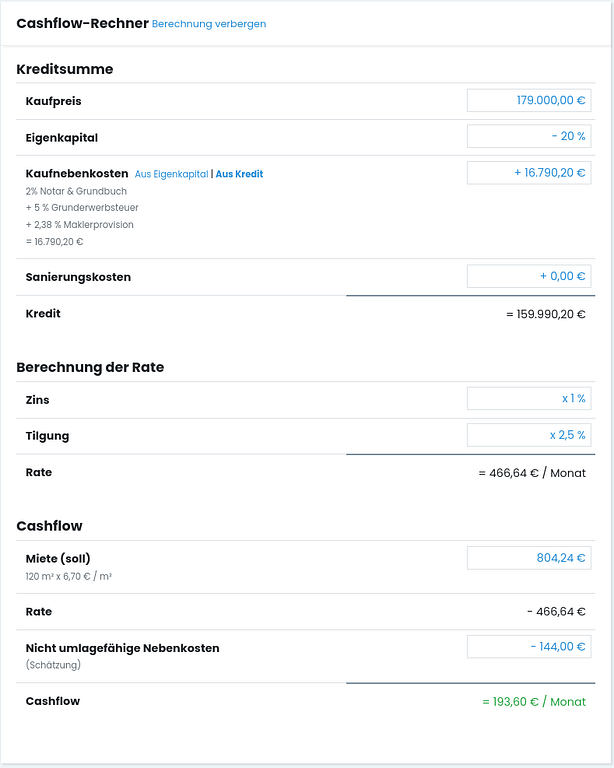Click the Cashflow section heading
Image resolution: width=614 pixels, height=768 pixels.
tap(49, 526)
